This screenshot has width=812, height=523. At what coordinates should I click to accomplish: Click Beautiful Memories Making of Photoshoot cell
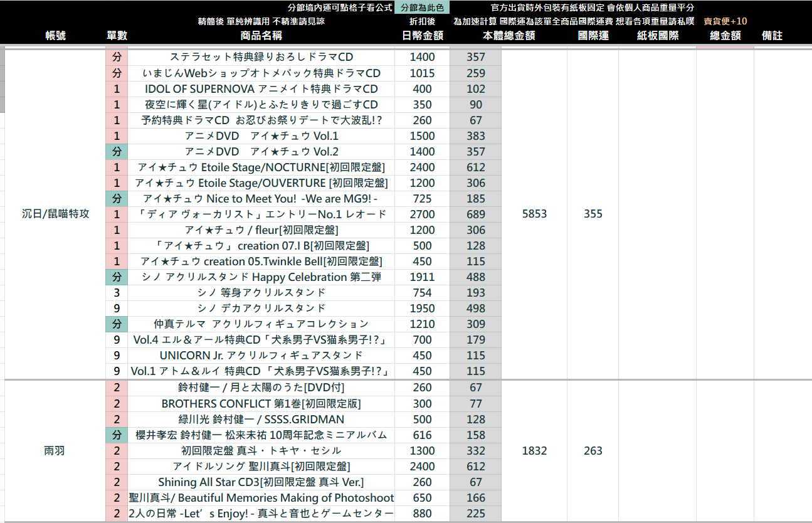261,498
